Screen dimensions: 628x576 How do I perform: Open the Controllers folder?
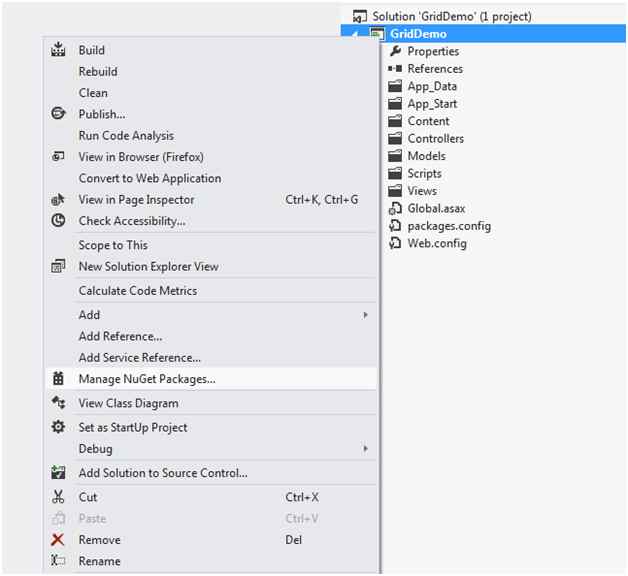click(435, 139)
